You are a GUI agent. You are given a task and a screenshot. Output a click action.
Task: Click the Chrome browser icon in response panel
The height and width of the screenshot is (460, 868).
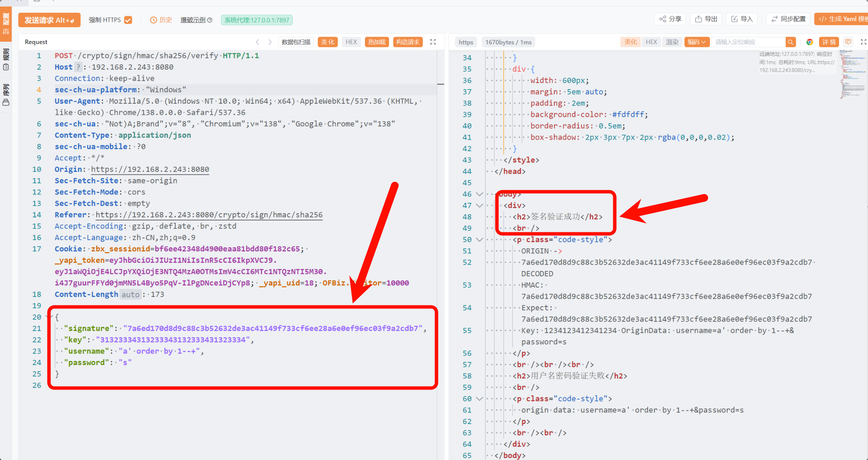pos(809,42)
